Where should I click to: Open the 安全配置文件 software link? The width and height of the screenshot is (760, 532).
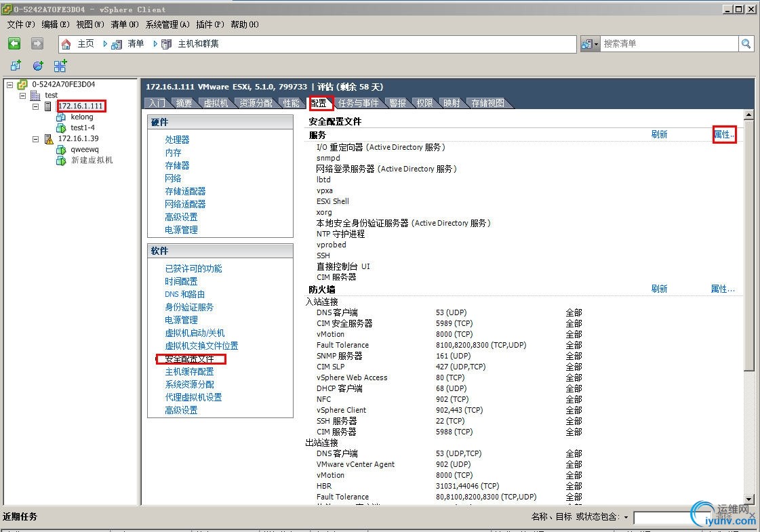[x=189, y=359]
